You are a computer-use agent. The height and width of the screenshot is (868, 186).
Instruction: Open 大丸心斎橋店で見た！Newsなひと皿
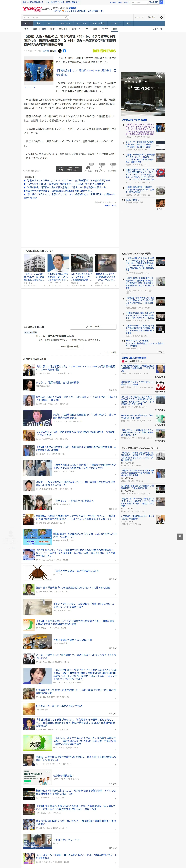tap(73, 640)
